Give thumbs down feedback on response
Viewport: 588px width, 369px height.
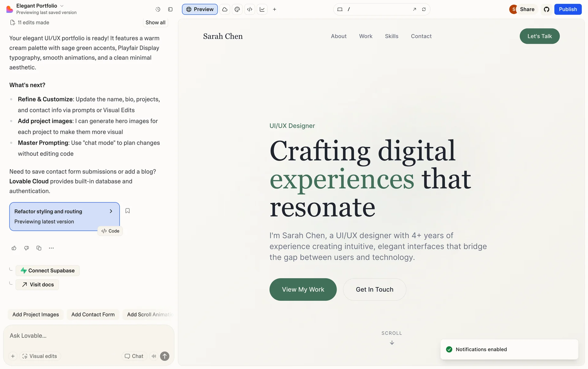(x=27, y=248)
